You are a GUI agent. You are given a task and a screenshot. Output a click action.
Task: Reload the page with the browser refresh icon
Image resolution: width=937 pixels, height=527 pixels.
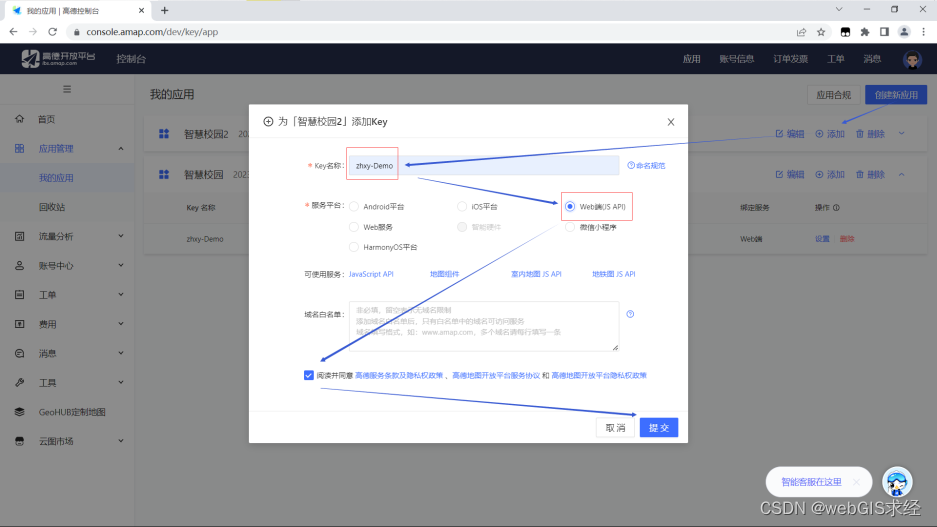53,32
